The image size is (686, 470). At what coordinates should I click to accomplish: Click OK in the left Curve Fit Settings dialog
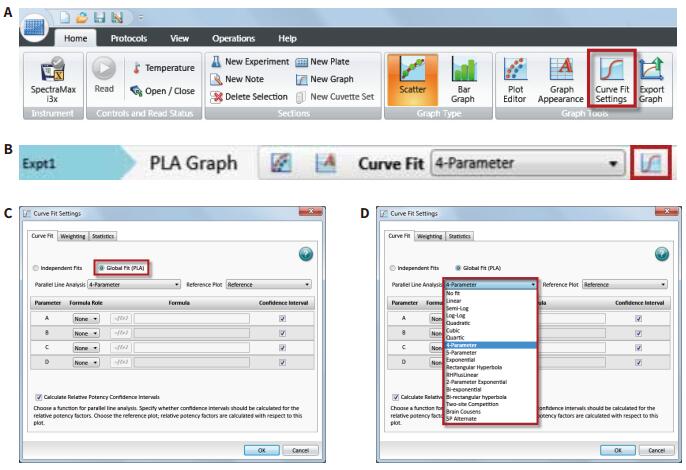click(x=262, y=450)
